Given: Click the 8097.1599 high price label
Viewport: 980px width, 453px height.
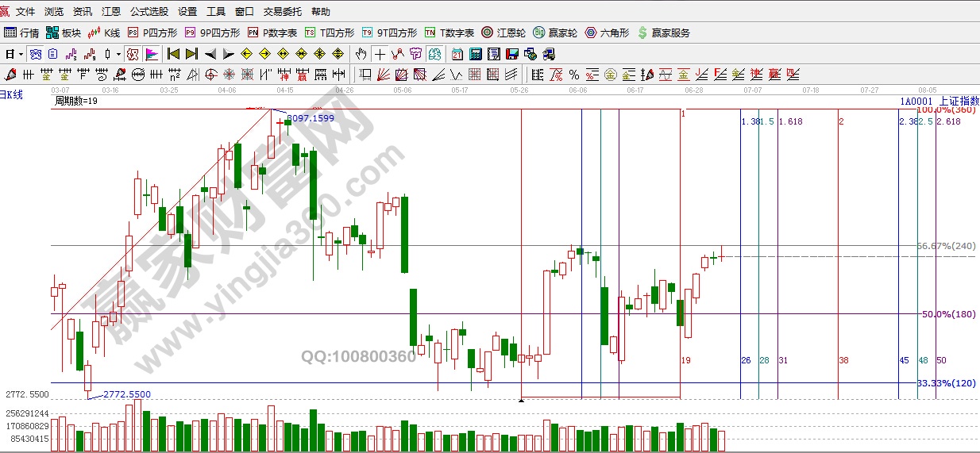Looking at the screenshot, I should click(x=310, y=118).
